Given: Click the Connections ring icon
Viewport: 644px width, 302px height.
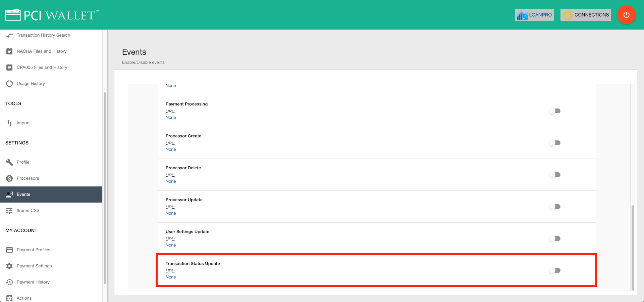Looking at the screenshot, I should 568,15.
